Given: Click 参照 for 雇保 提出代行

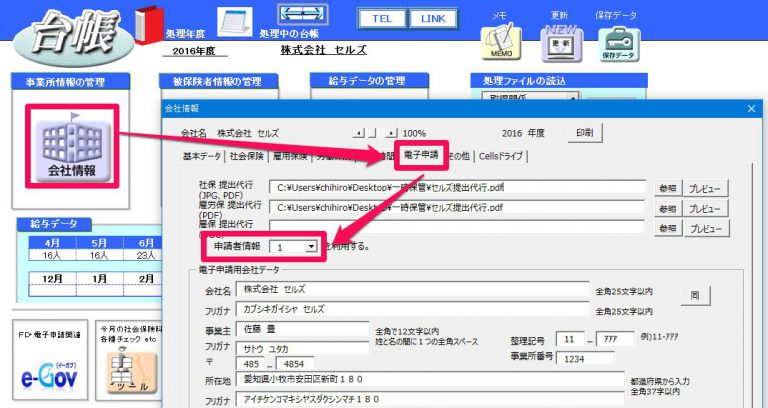Looking at the screenshot, I should point(668,228).
